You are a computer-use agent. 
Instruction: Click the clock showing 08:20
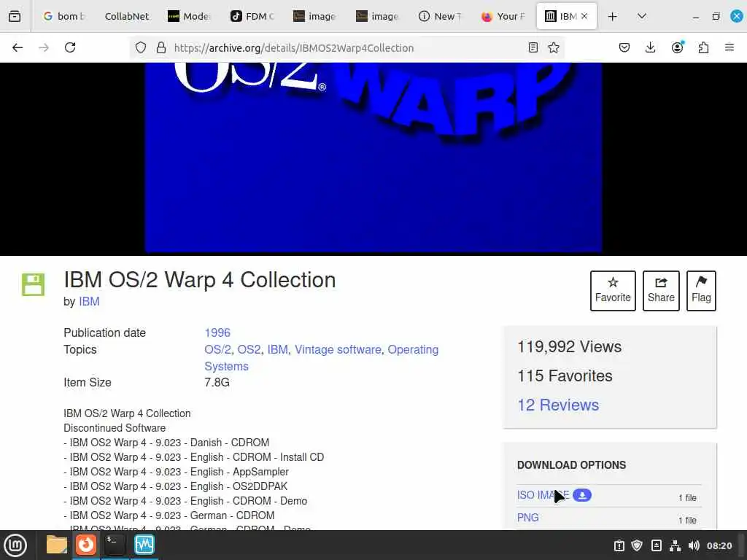[x=719, y=545]
